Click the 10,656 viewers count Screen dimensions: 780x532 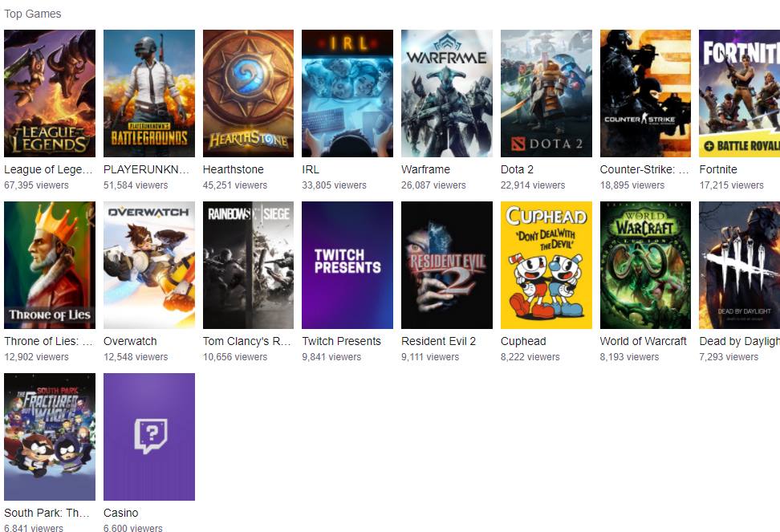tap(235, 357)
